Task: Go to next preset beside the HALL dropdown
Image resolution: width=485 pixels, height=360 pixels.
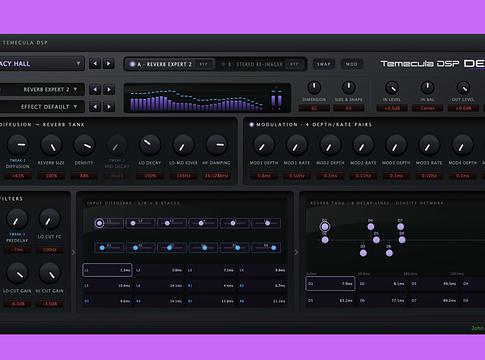Action: coord(109,63)
